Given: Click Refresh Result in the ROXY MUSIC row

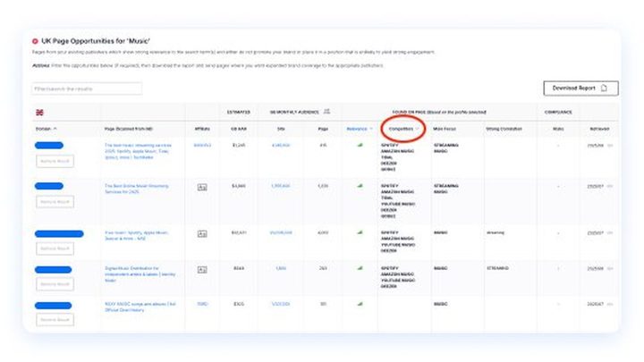Looking at the screenshot, I should tap(55, 320).
